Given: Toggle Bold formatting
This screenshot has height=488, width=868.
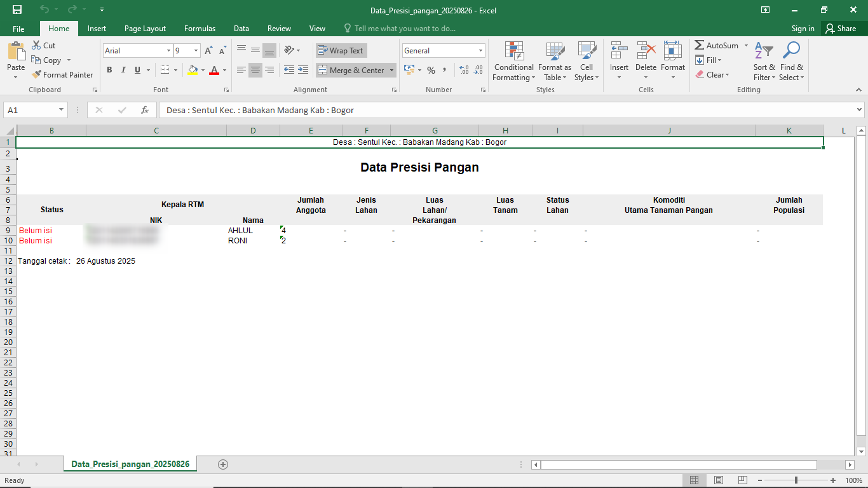Looking at the screenshot, I should point(109,70).
